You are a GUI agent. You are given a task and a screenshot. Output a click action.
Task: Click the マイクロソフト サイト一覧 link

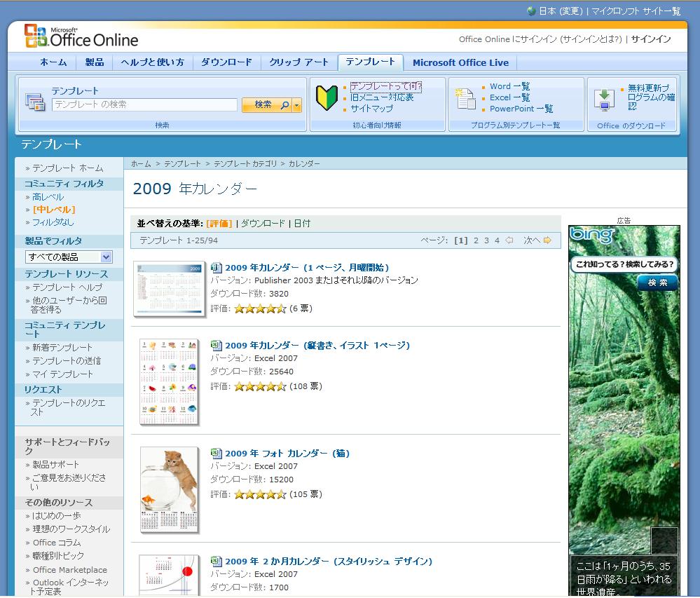(636, 11)
